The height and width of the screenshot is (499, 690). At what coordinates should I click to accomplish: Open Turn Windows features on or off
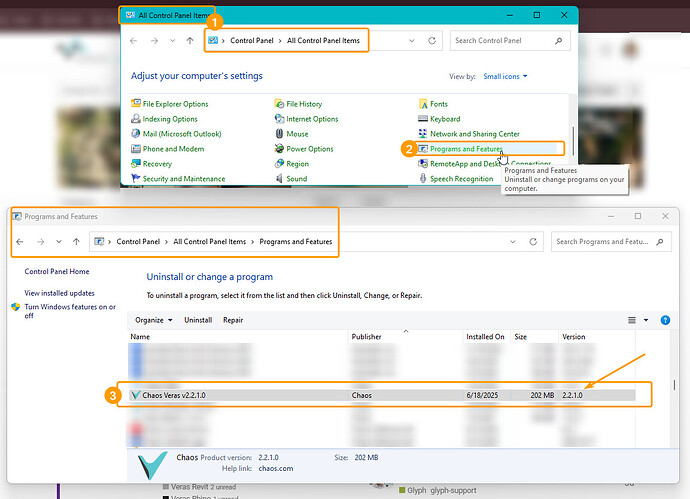tap(70, 311)
